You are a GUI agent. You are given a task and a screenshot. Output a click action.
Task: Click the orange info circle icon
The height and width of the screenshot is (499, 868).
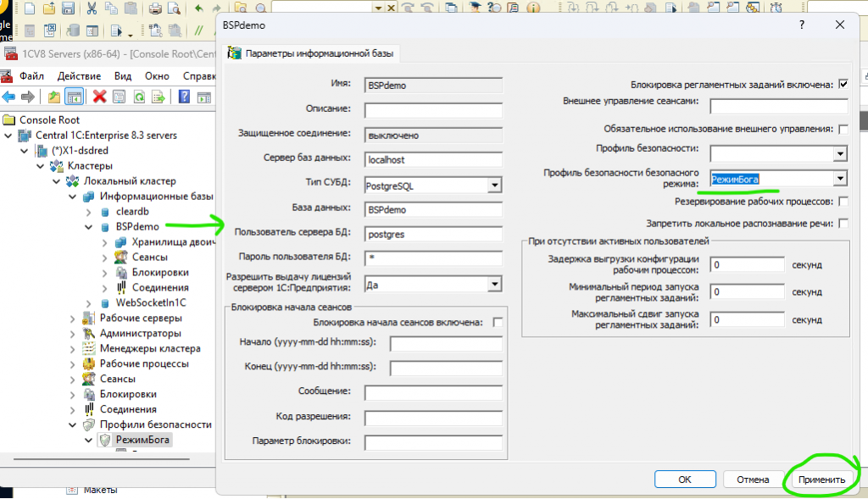pyautogui.click(x=534, y=8)
